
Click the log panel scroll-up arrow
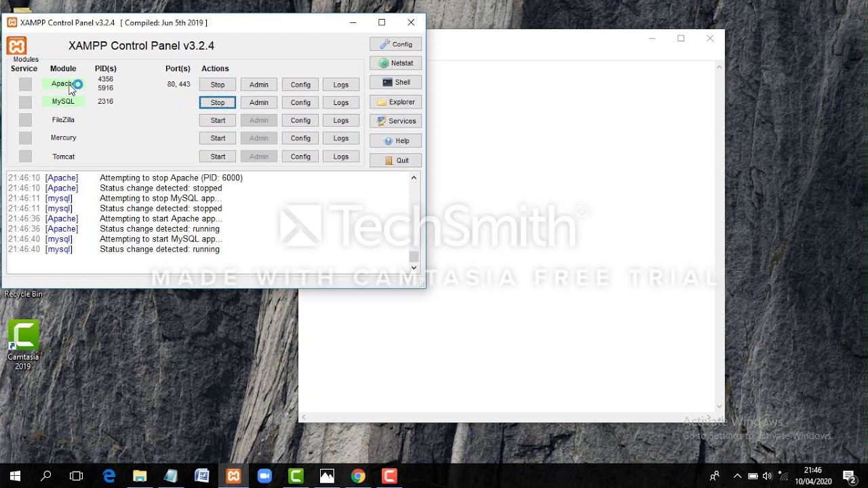tap(414, 178)
